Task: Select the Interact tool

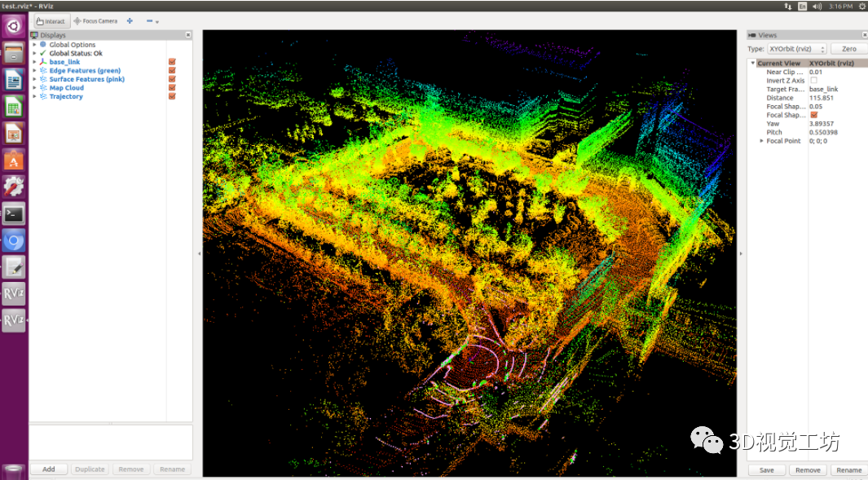Action: pos(51,21)
